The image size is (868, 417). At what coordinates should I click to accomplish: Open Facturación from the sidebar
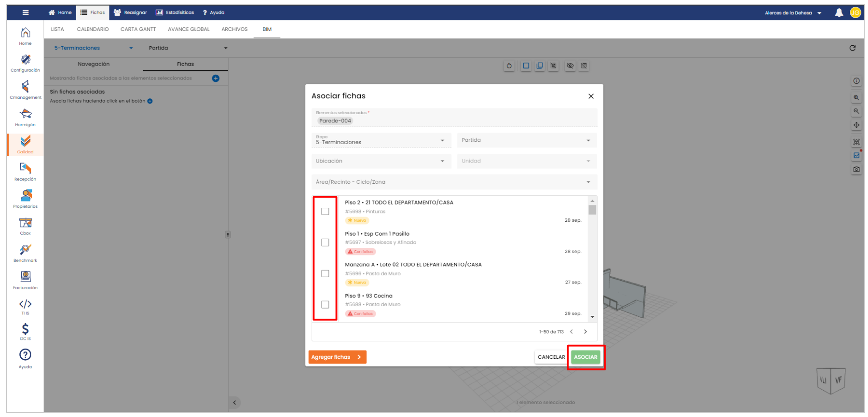25,280
